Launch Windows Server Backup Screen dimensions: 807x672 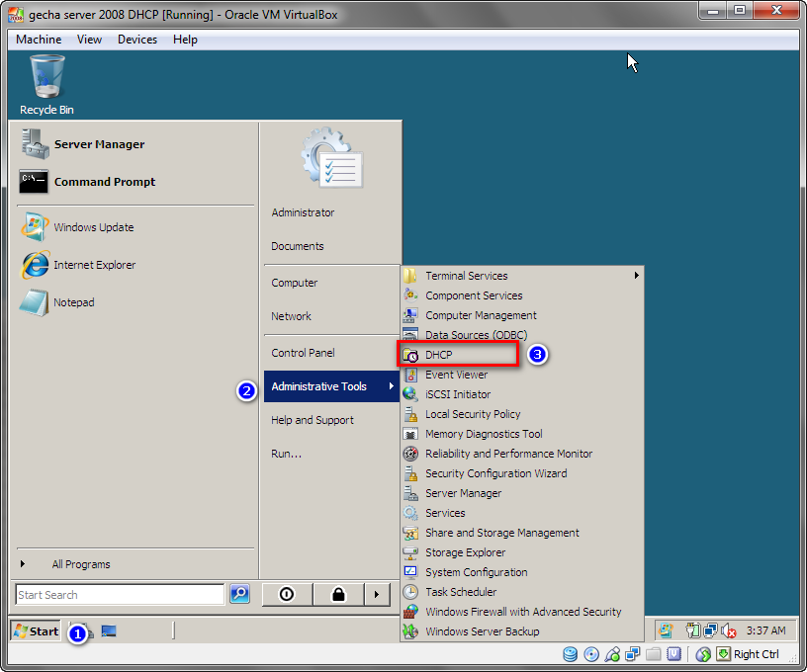coord(522,631)
